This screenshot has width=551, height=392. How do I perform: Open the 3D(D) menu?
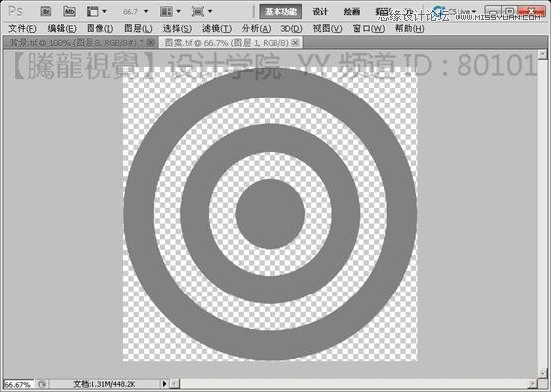tap(291, 28)
